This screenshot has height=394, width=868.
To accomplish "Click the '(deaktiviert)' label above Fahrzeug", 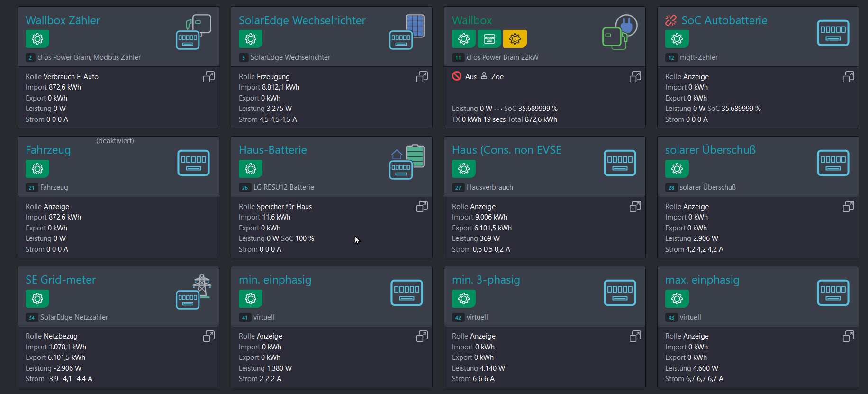I will [115, 141].
